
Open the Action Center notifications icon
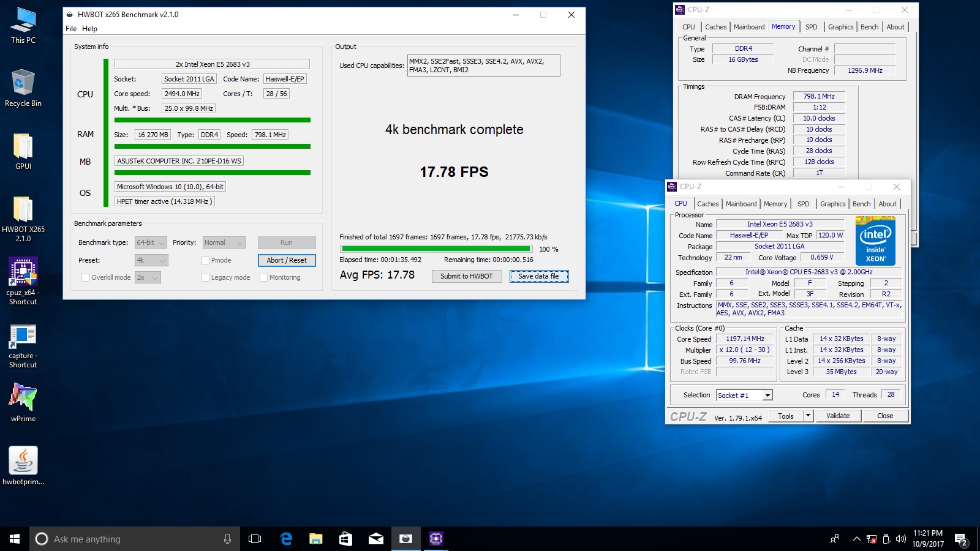point(961,539)
